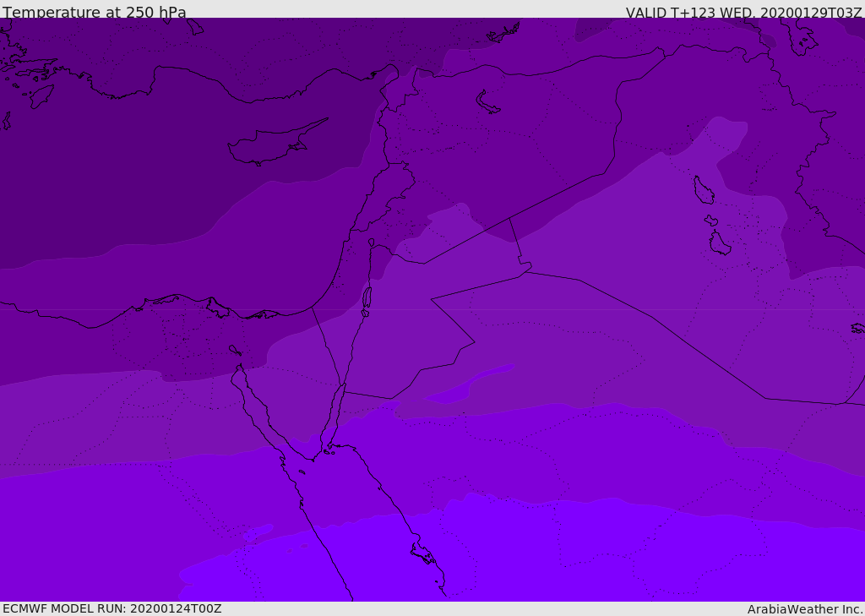Click the 'Temperature at 250 hPa' title
The image size is (865, 616).
[x=95, y=12]
